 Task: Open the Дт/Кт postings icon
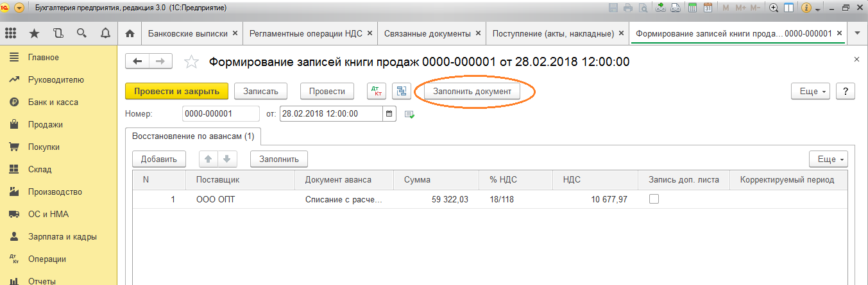376,92
